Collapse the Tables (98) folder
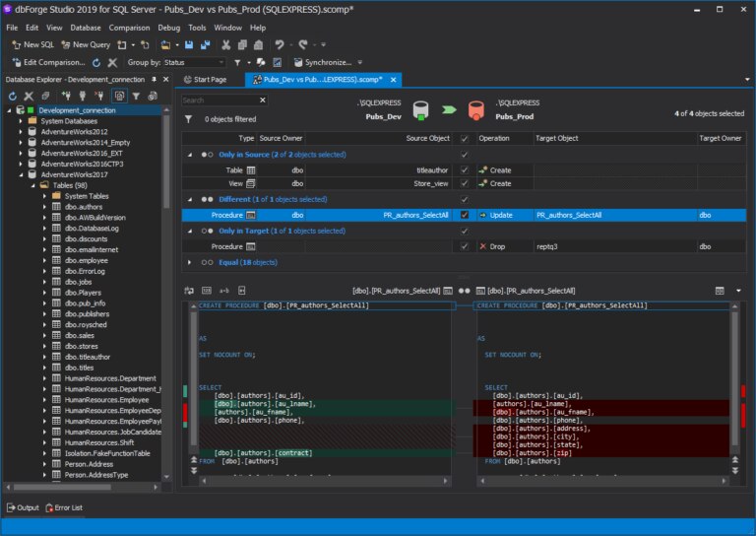 coord(32,185)
